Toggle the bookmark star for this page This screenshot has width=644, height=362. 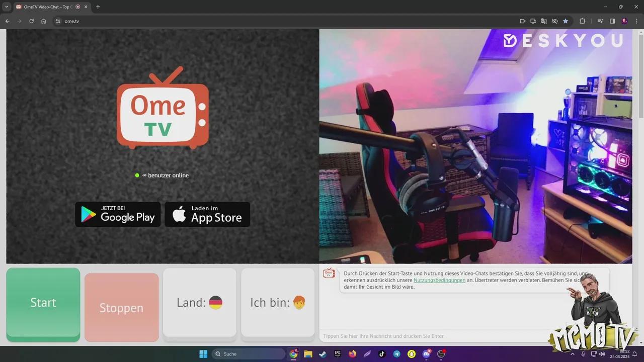[566, 21]
